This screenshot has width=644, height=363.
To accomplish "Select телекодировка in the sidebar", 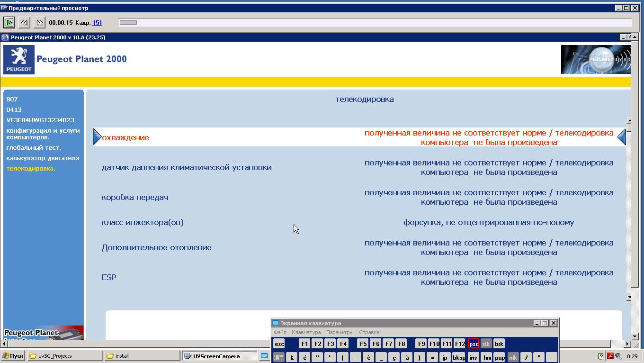I will 31,168.
